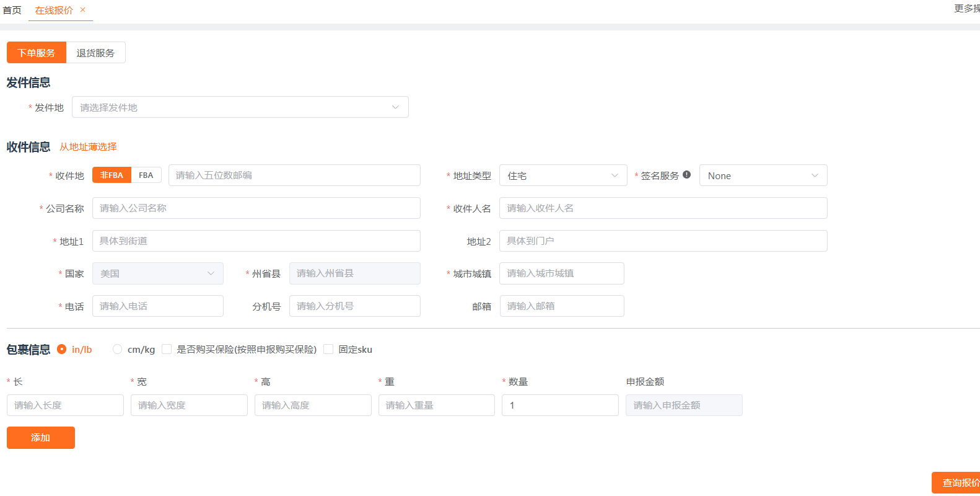Open the 签名服务 dropdown set to None
Image resolution: width=980 pixels, height=496 pixels.
point(763,175)
